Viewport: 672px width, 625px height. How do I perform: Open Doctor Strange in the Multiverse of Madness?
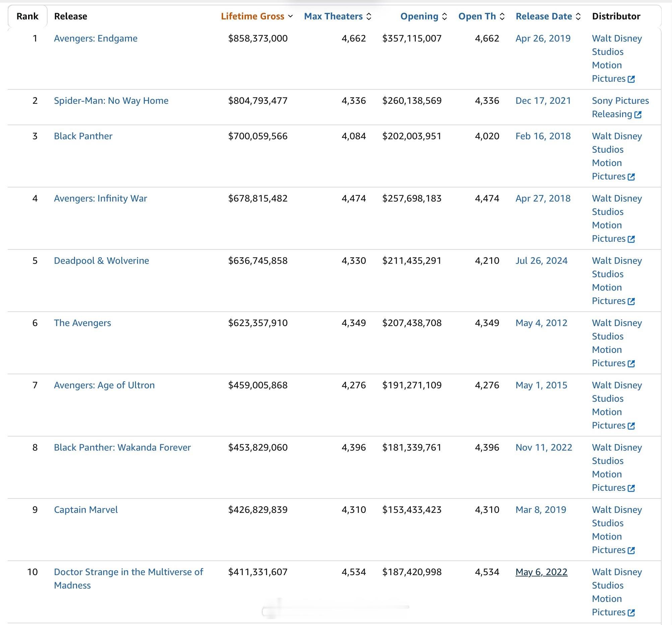128,579
